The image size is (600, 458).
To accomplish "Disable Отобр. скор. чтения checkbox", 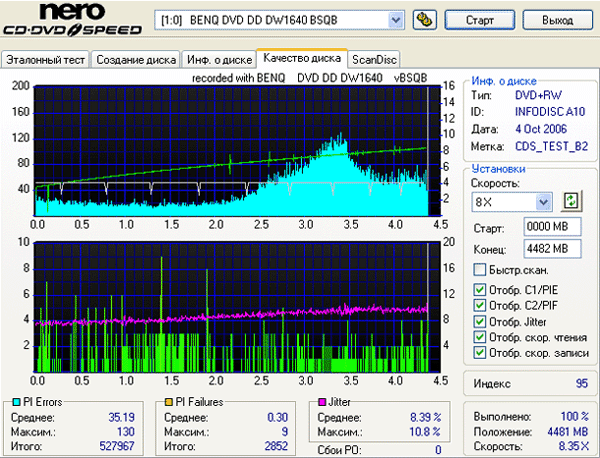I will [x=480, y=337].
